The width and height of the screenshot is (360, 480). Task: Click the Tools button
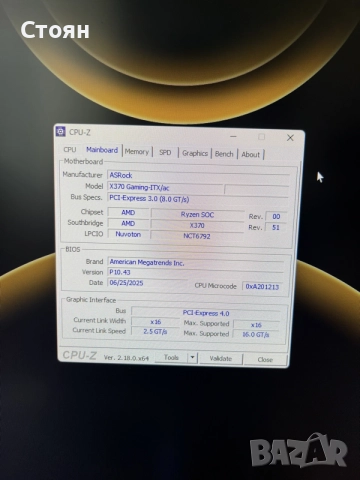171,357
